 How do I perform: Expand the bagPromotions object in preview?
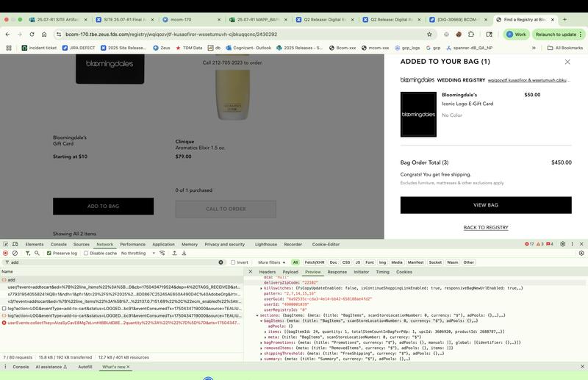(x=262, y=343)
